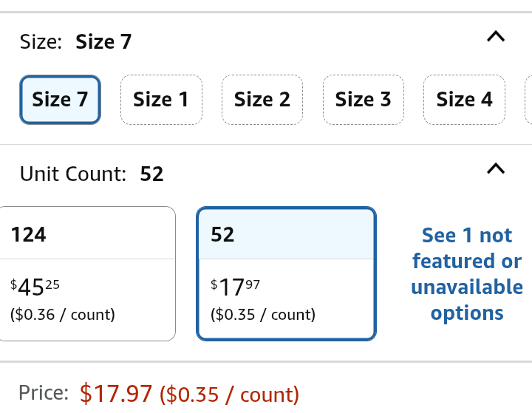Select the Size 7 option

pos(60,100)
